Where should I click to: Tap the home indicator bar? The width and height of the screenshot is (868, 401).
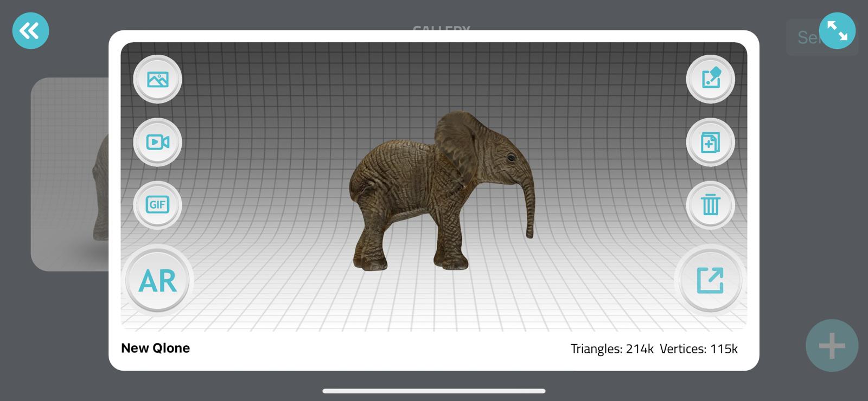pos(434,391)
